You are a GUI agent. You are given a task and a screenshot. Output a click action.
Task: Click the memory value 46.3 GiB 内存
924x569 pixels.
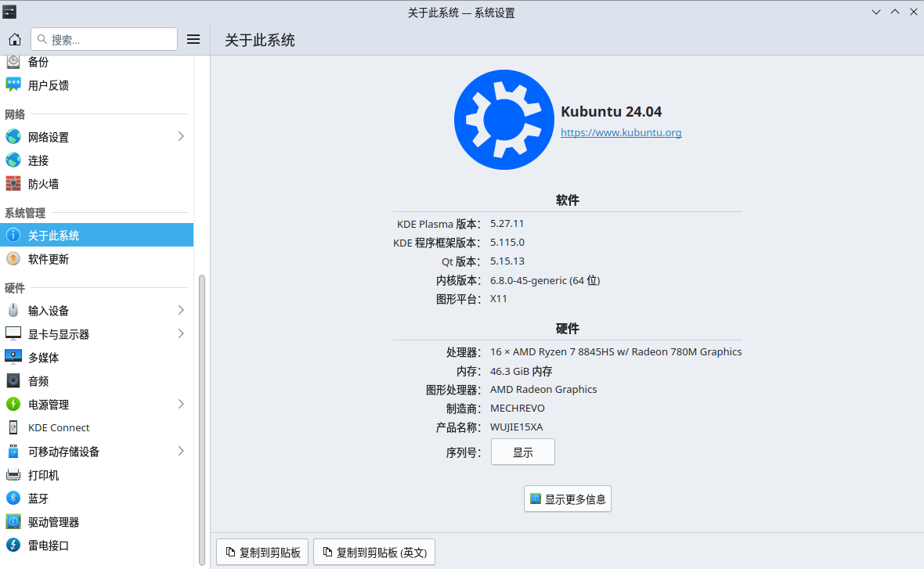(x=522, y=371)
